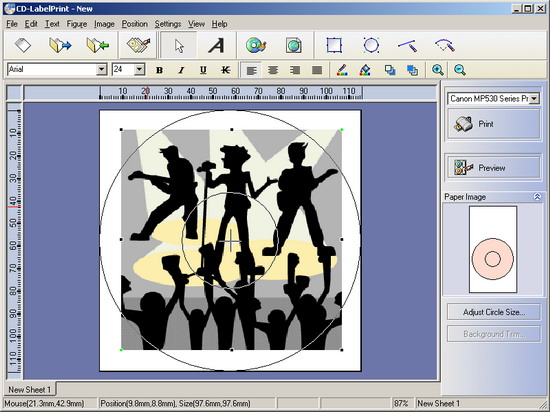Image resolution: width=550 pixels, height=412 pixels.
Task: Click the bottom-left green selection handle
Action: pyautogui.click(x=121, y=350)
